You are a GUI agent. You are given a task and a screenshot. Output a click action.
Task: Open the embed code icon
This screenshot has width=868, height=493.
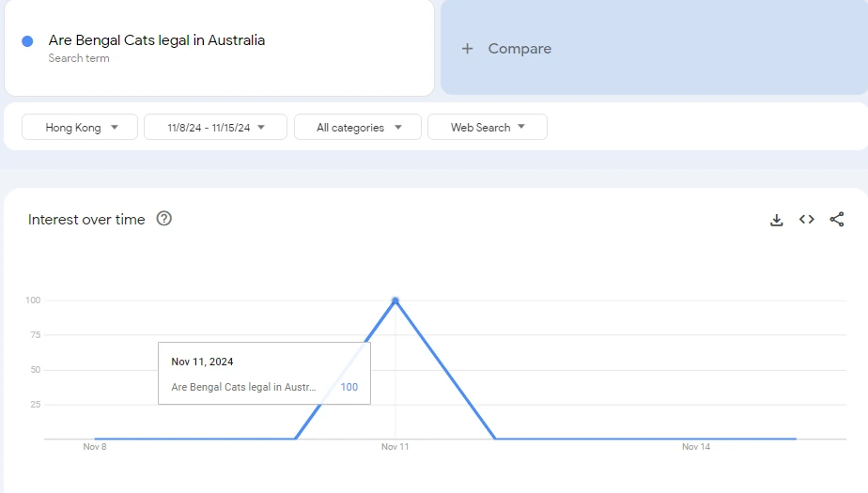[806, 220]
